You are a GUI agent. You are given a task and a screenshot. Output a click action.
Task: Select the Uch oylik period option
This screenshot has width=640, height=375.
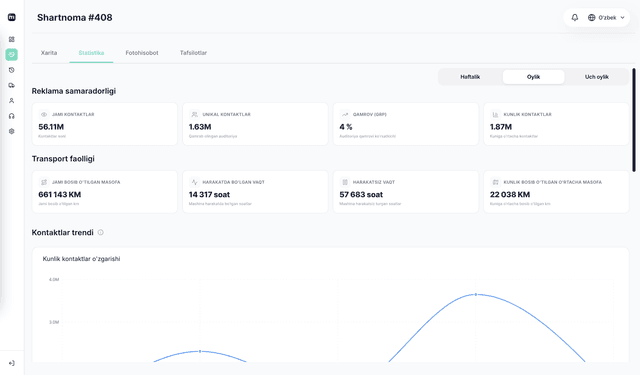[x=597, y=77]
